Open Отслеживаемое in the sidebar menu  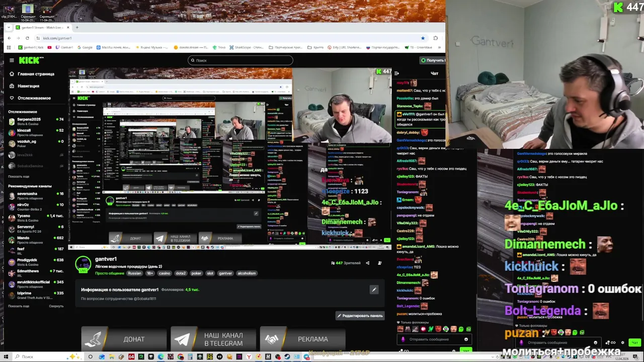point(29,98)
